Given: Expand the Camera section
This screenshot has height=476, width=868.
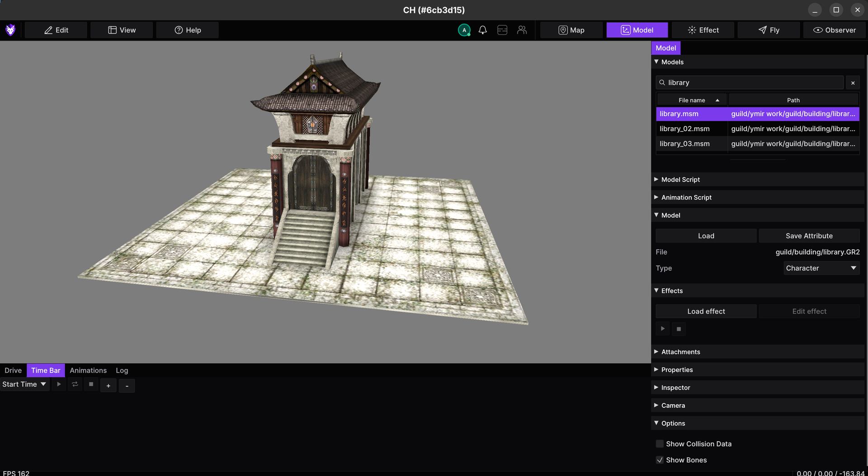Looking at the screenshot, I should [758, 406].
